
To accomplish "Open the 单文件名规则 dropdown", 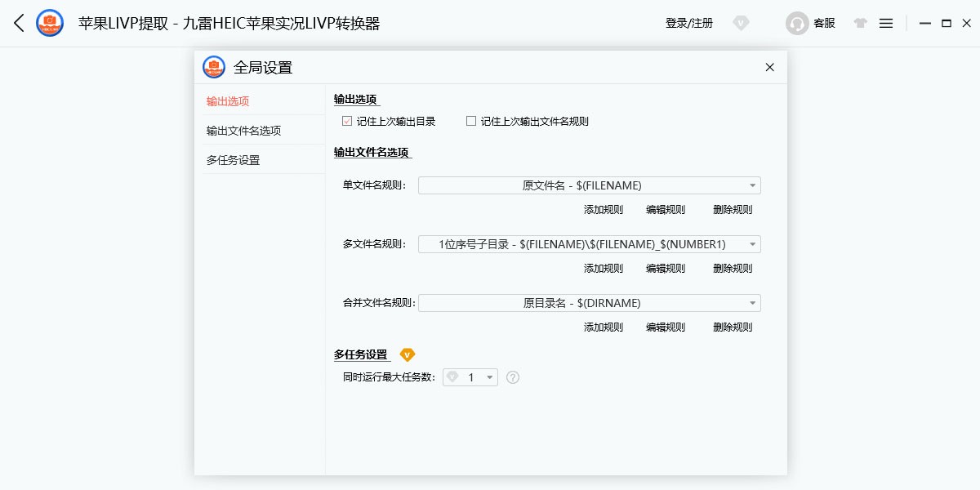I will pos(589,185).
